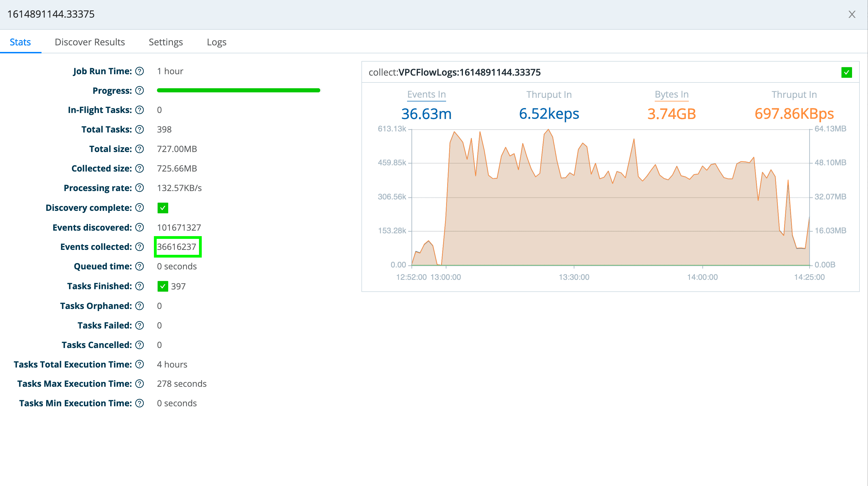Select the Bytes In metric link
The image size is (868, 486).
pos(671,94)
